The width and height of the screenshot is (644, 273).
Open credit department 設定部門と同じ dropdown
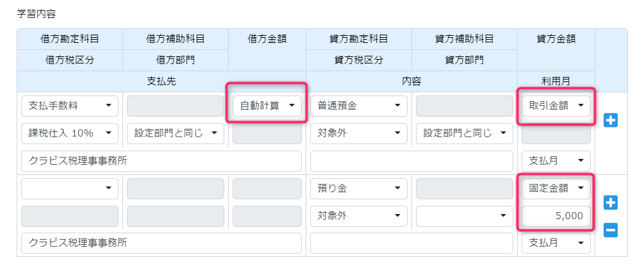(x=465, y=133)
